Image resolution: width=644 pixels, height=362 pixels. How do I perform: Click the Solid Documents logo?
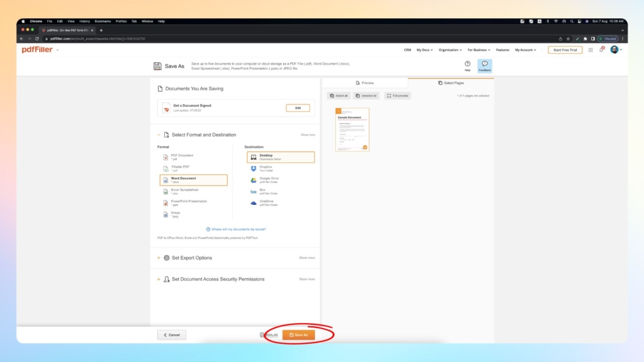[269, 335]
